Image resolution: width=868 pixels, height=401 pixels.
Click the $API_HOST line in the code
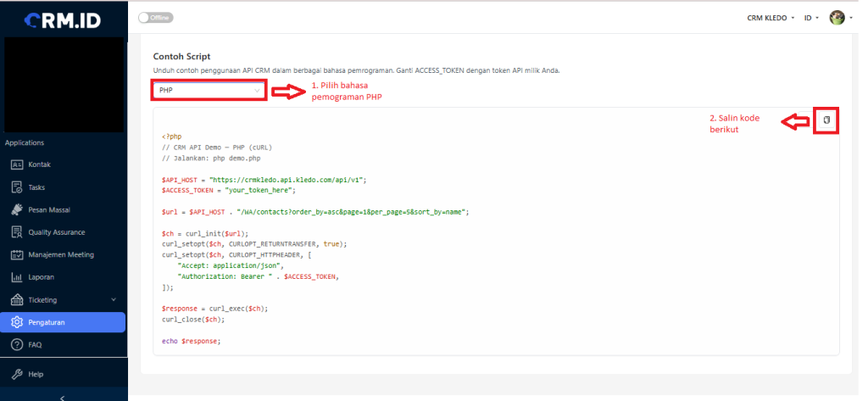coord(264,180)
